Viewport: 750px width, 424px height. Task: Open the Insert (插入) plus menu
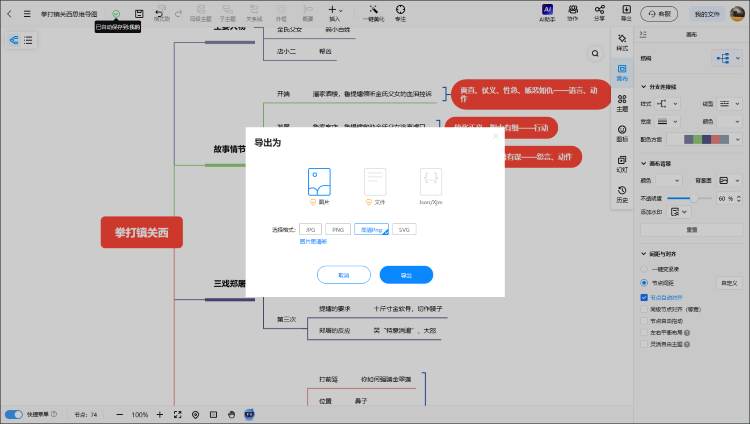[335, 13]
